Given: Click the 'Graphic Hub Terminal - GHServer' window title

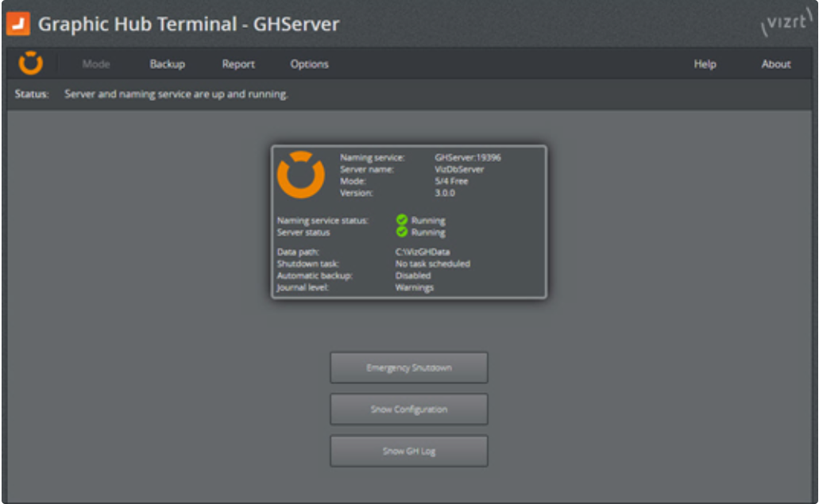Looking at the screenshot, I should [188, 24].
